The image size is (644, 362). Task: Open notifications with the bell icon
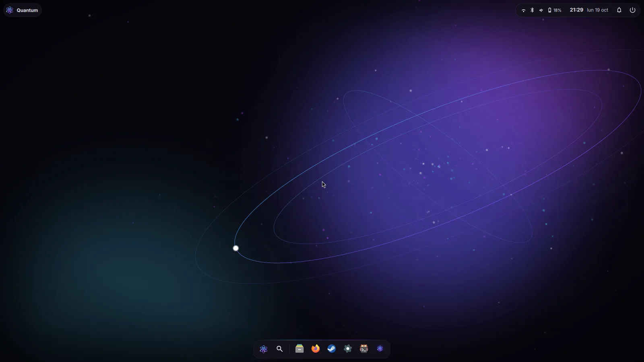(x=619, y=10)
